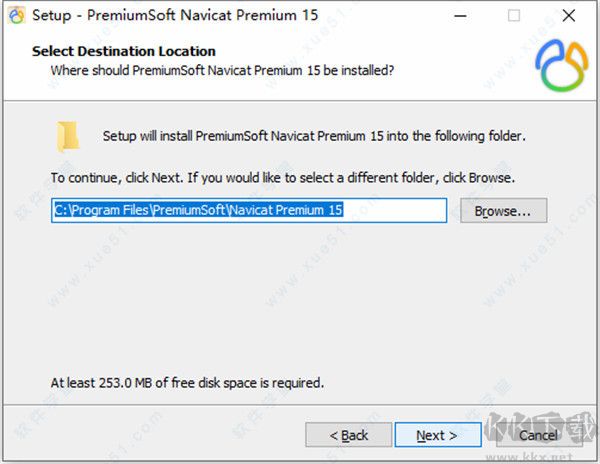Click the disabled maximize button
600x464 pixels.
pos(514,16)
